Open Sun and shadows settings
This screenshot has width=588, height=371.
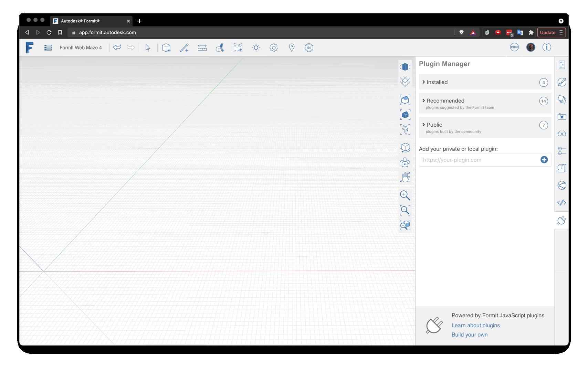tap(256, 48)
